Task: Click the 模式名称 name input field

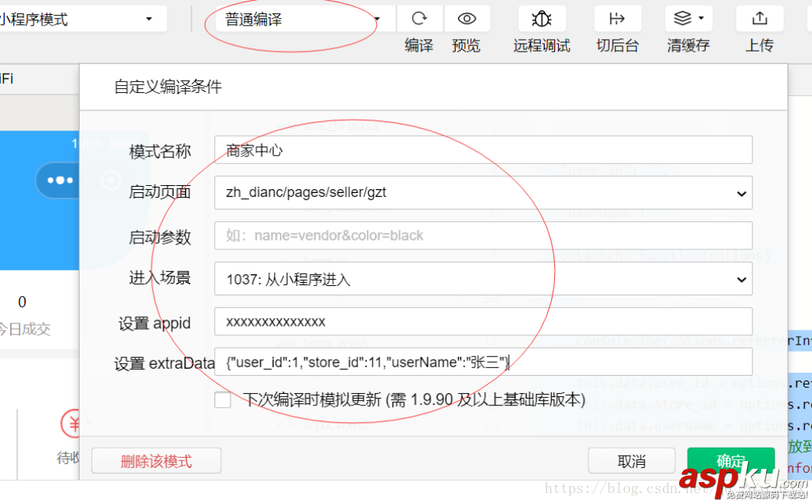Action: (482, 149)
